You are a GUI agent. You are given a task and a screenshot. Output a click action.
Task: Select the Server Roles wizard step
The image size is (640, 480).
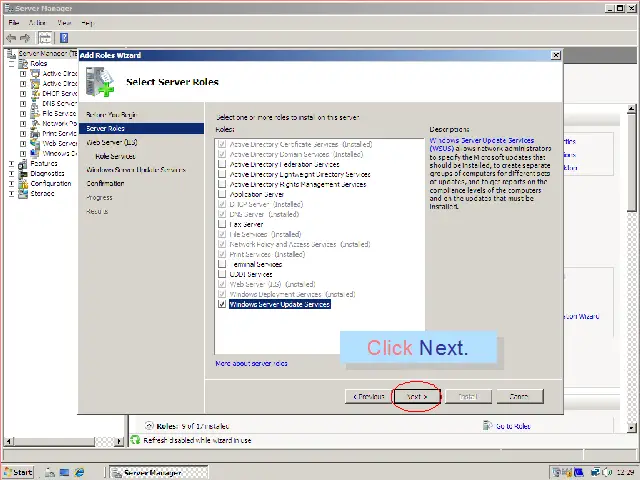(x=142, y=129)
